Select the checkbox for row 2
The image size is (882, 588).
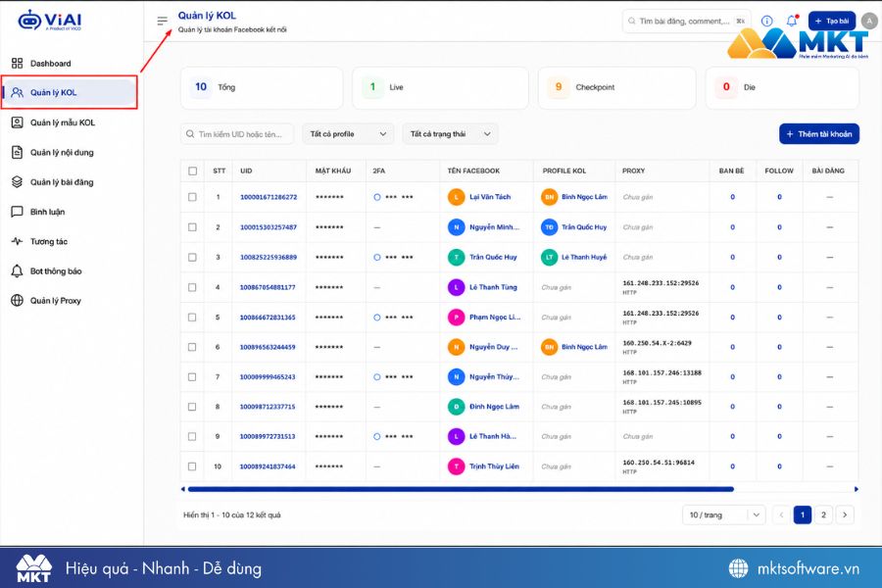(x=192, y=227)
